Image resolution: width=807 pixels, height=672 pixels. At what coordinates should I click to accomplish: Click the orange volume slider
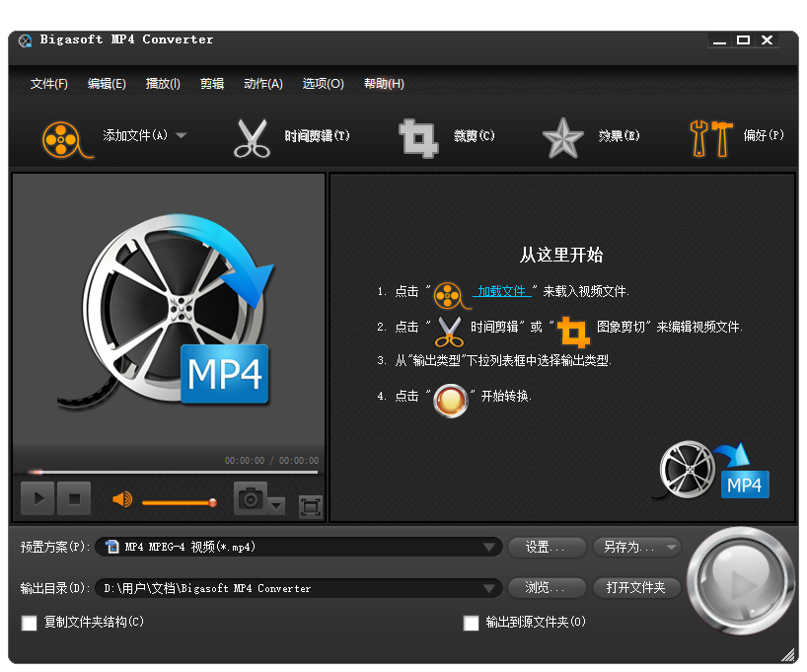[180, 502]
